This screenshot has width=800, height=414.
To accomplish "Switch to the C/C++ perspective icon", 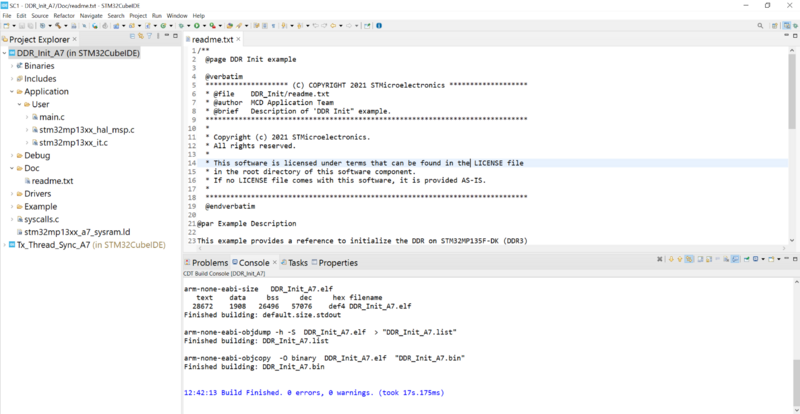I will tap(785, 26).
